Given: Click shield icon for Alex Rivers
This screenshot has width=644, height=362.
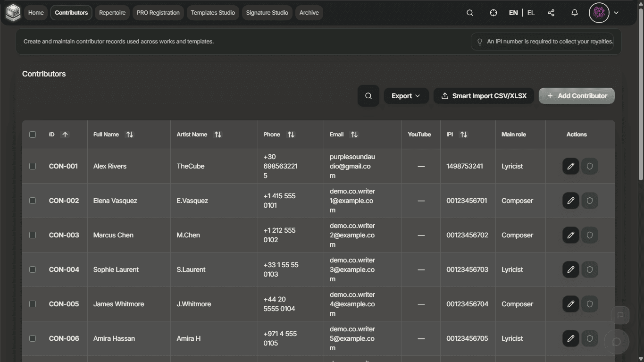Looking at the screenshot, I should pyautogui.click(x=590, y=166).
